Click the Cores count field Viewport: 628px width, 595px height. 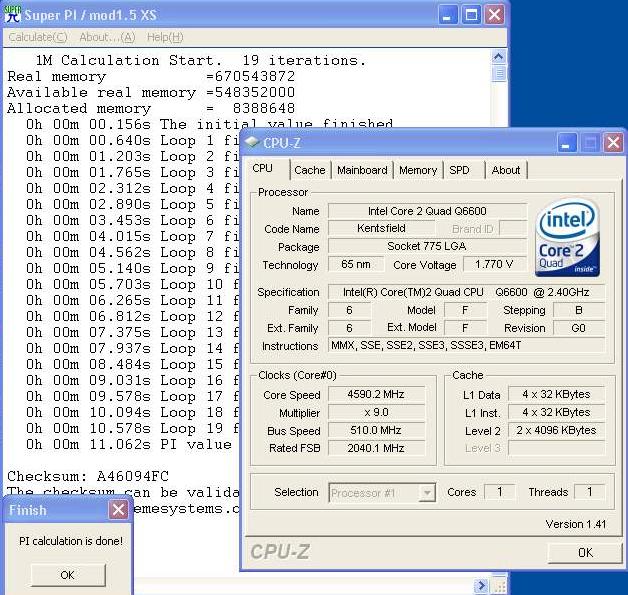499,492
